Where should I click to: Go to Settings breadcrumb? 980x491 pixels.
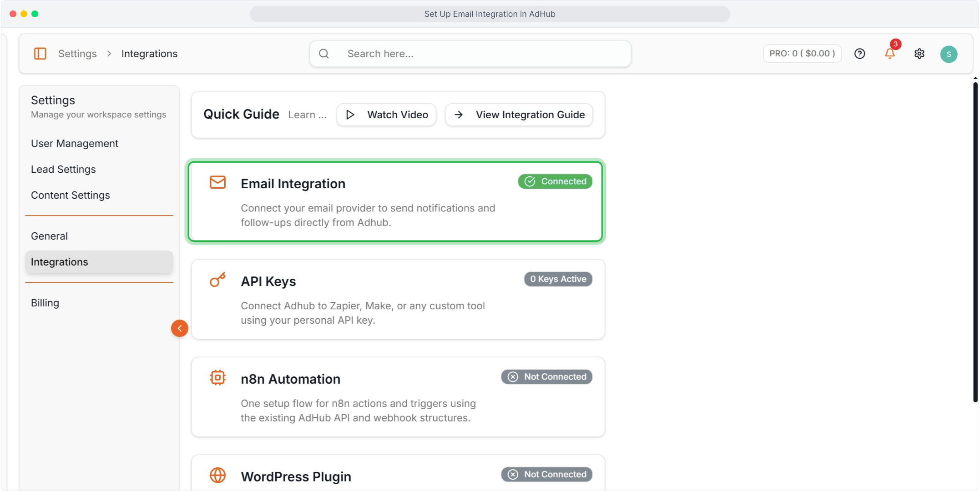[x=77, y=54]
